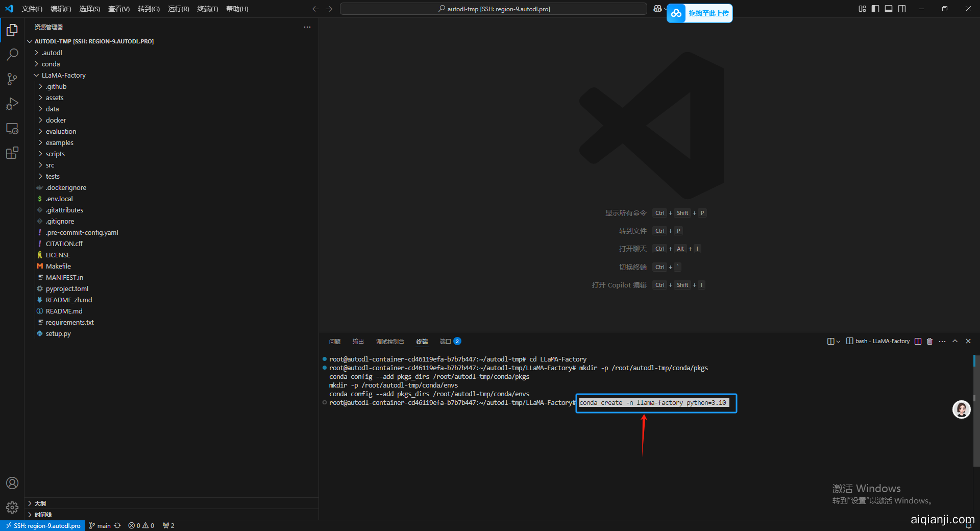Click the SSH region-9.autodl.pro remote indicator
The width and height of the screenshot is (980, 531).
coord(43,525)
